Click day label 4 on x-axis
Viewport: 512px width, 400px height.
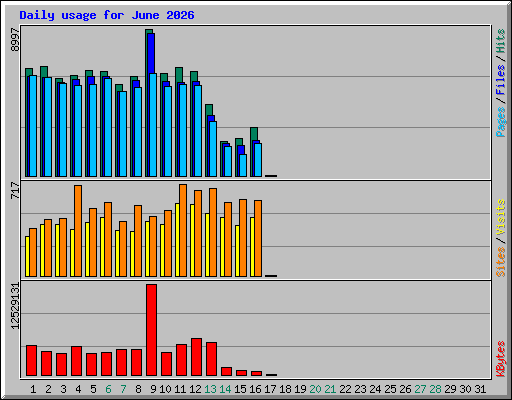(x=78, y=389)
